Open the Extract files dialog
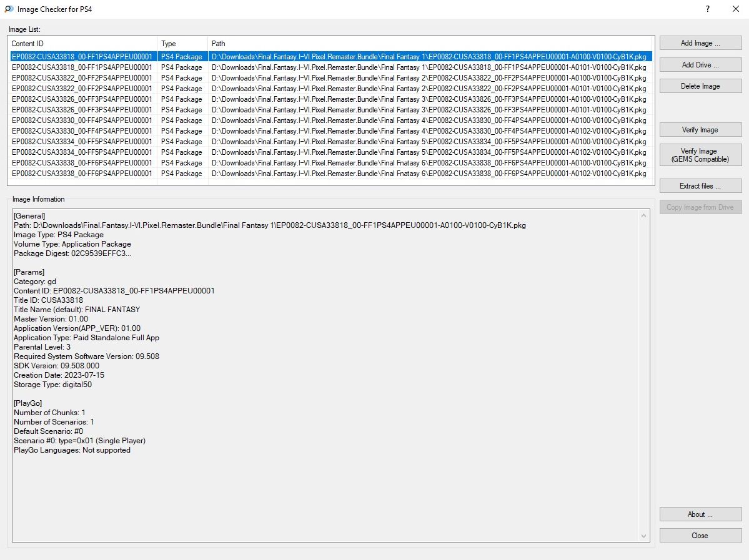 [700, 186]
